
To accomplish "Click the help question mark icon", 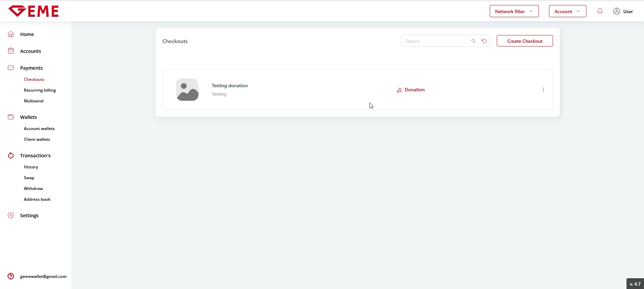I will [x=11, y=276].
